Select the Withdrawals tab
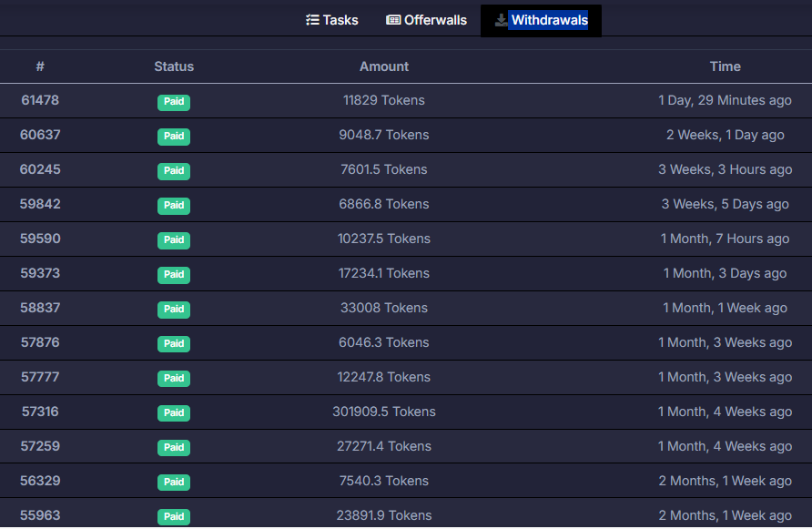The image size is (812, 529). click(541, 21)
